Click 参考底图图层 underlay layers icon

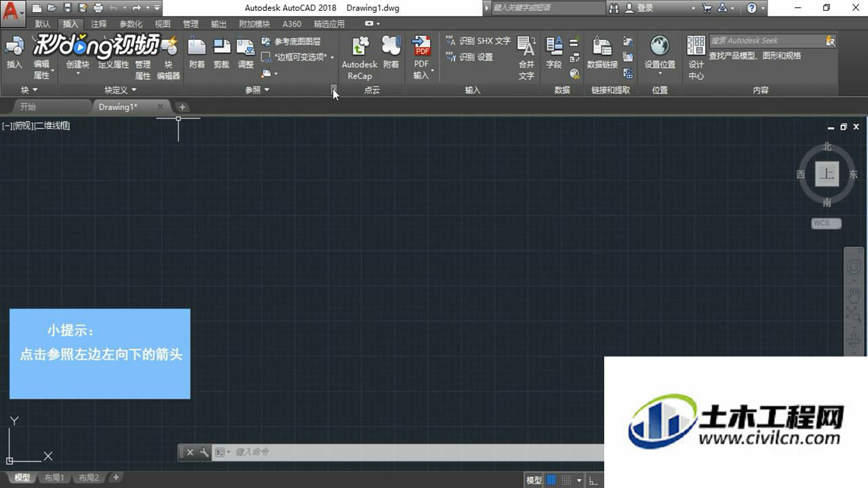[x=292, y=41]
